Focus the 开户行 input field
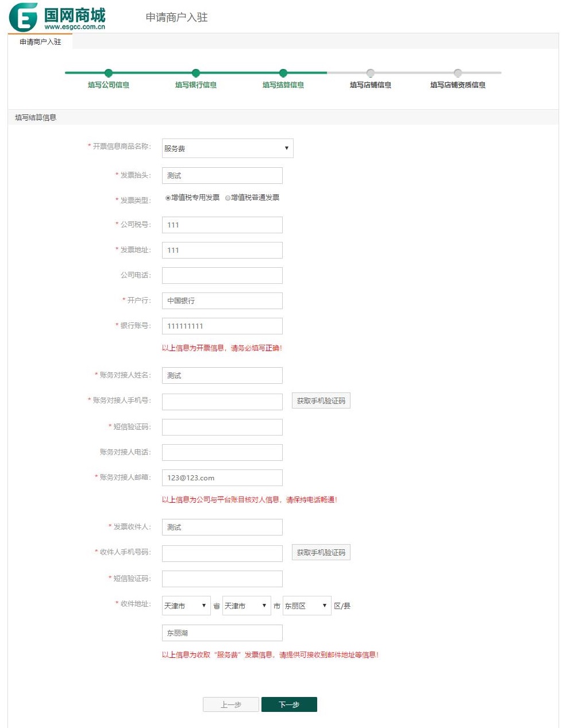This screenshot has width=566, height=728. pos(222,301)
